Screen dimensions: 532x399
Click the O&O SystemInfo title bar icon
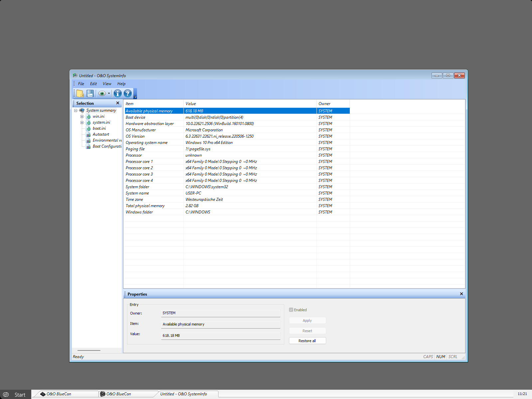[x=75, y=75]
